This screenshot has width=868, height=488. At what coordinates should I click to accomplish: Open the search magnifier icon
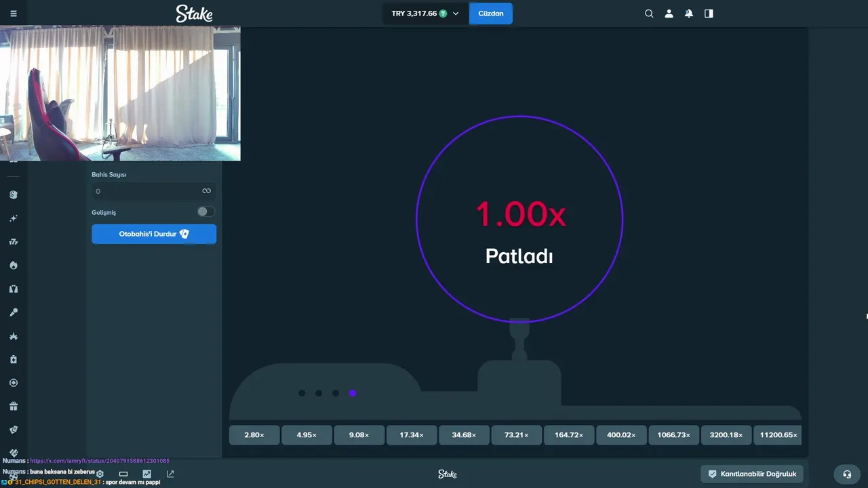(649, 14)
